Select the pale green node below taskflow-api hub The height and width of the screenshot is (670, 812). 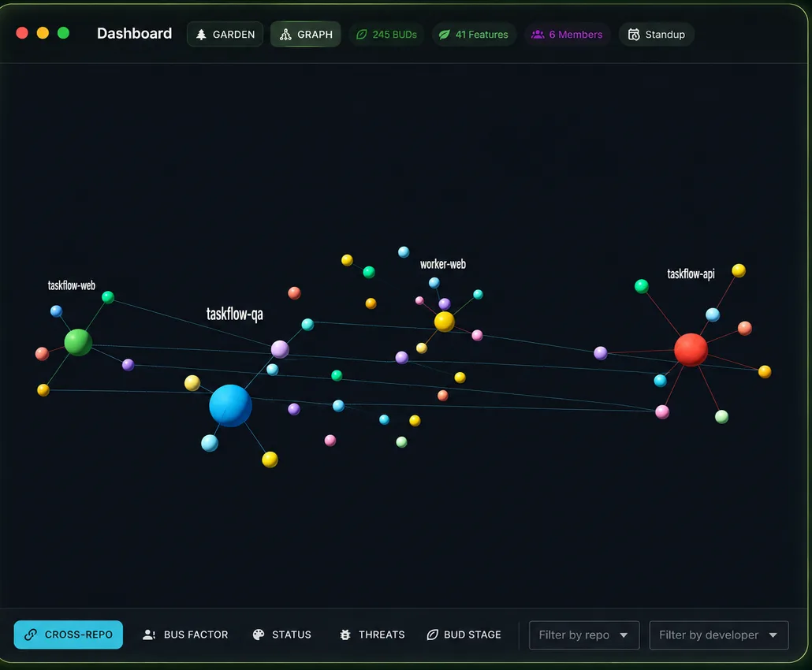pyautogui.click(x=722, y=417)
